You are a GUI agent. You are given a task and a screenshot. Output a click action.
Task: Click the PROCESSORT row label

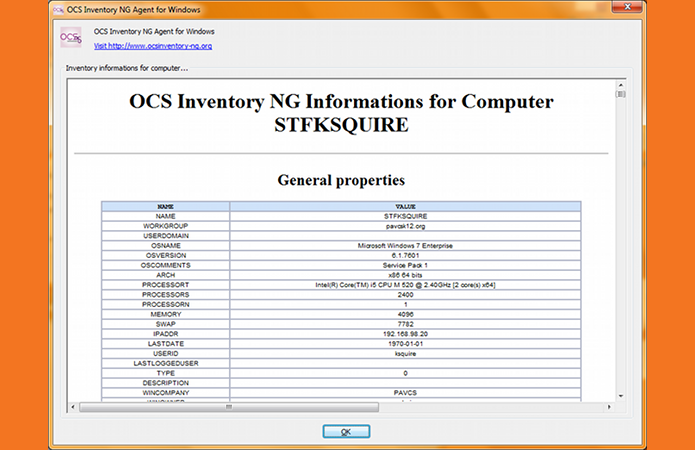165,285
